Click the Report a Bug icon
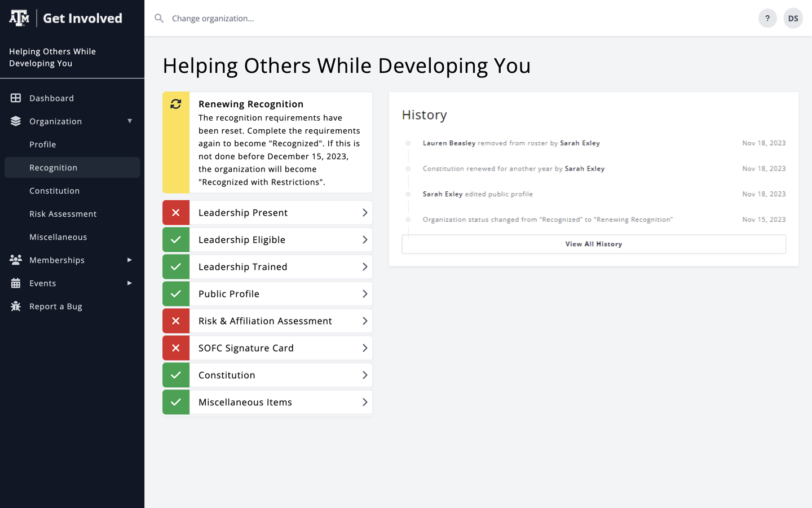 16,306
